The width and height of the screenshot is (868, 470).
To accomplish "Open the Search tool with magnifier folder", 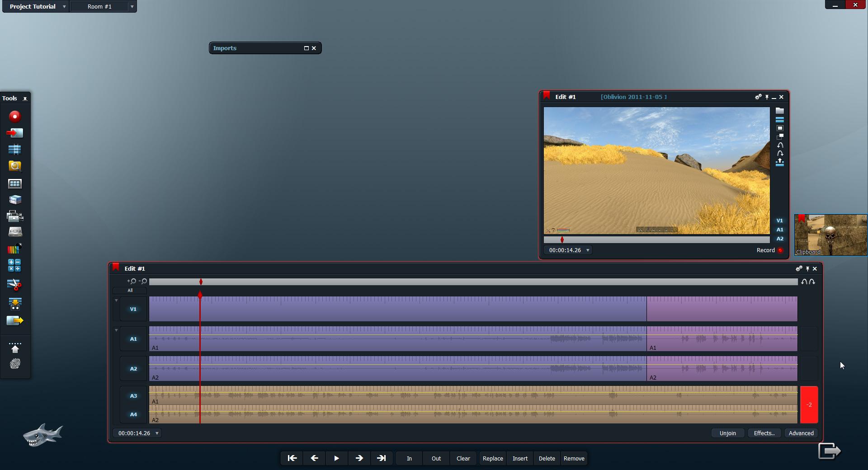I will coord(15,166).
